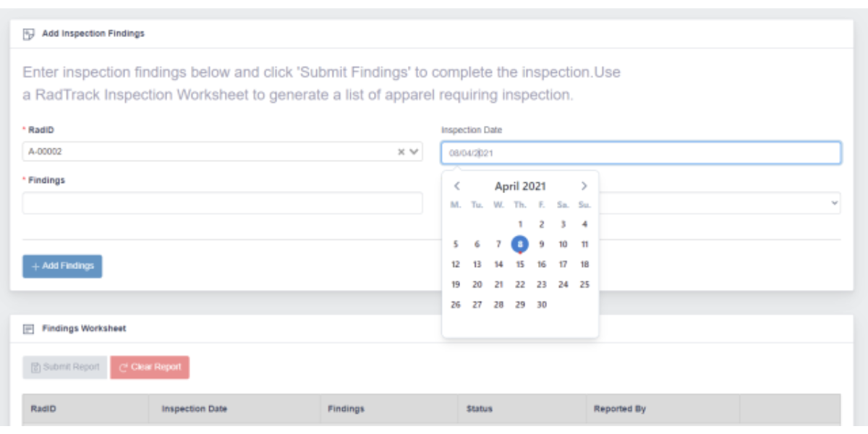The image size is (868, 434).
Task: Pick April 30 in the date picker
Action: pyautogui.click(x=541, y=305)
